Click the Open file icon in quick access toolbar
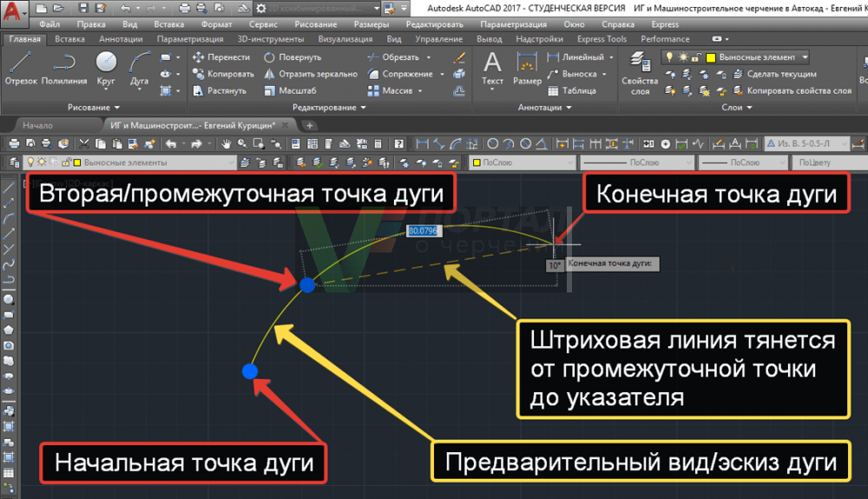The height and width of the screenshot is (499, 868). pyautogui.click(x=59, y=8)
